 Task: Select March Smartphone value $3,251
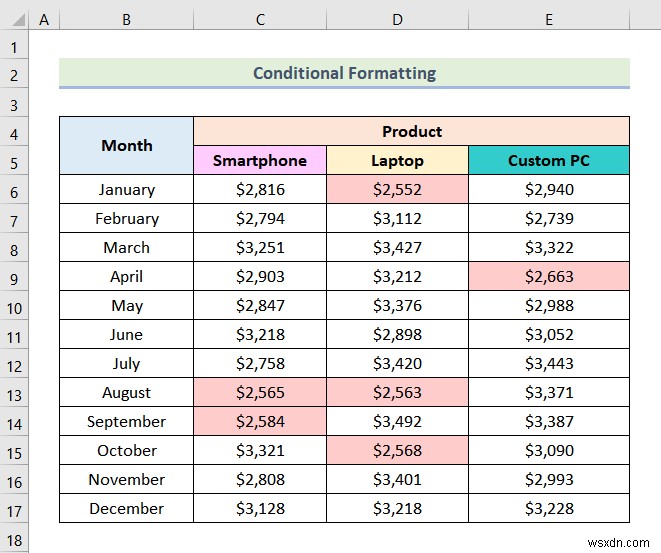[x=260, y=247]
